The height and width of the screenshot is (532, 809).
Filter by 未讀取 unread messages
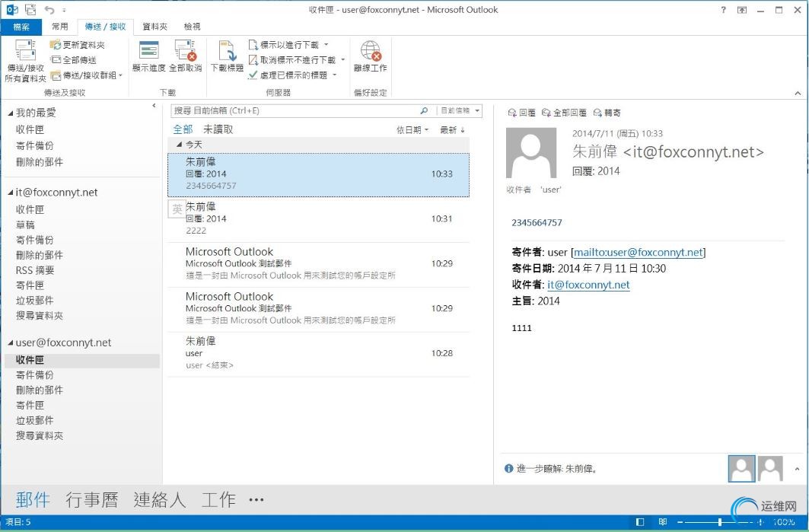point(218,129)
